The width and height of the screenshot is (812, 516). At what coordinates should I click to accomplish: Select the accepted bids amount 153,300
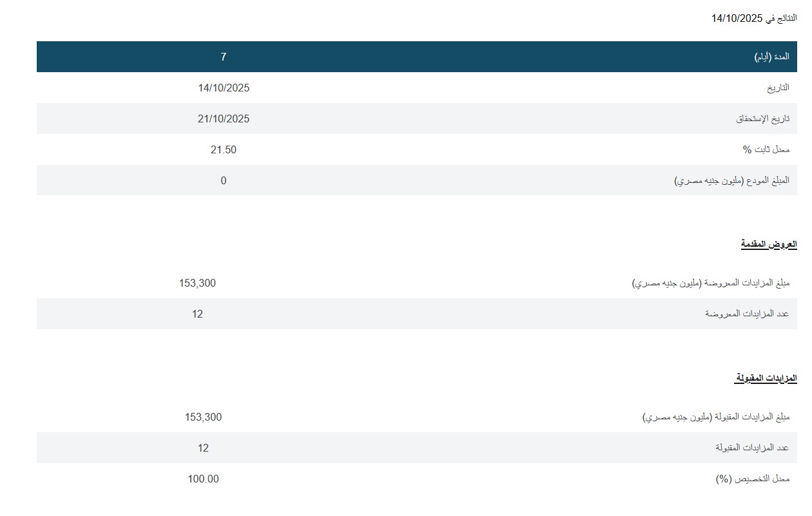point(203,417)
